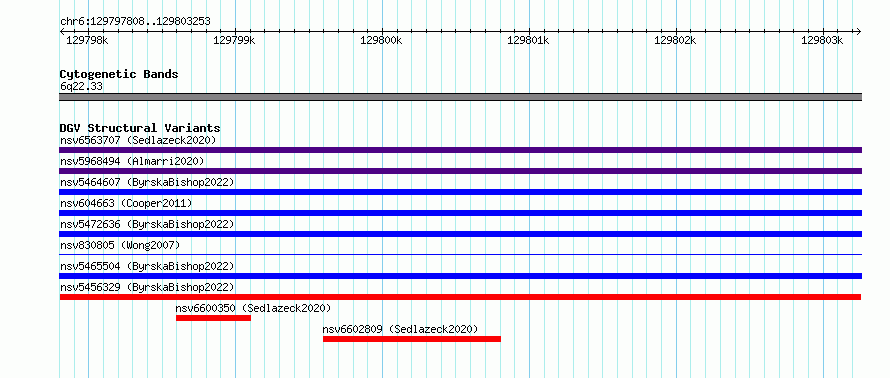Select the blue bar below nsv5465504
The height and width of the screenshot is (378, 890).
coord(460,276)
